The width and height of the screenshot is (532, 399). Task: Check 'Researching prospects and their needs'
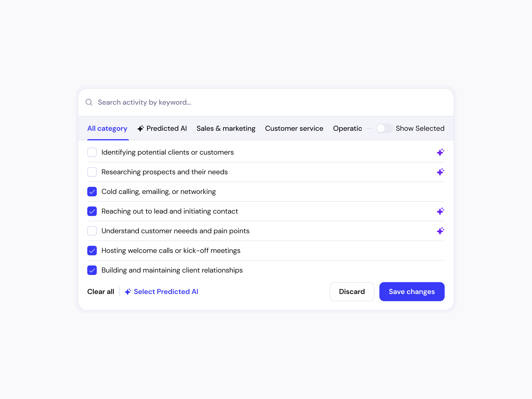tap(92, 172)
